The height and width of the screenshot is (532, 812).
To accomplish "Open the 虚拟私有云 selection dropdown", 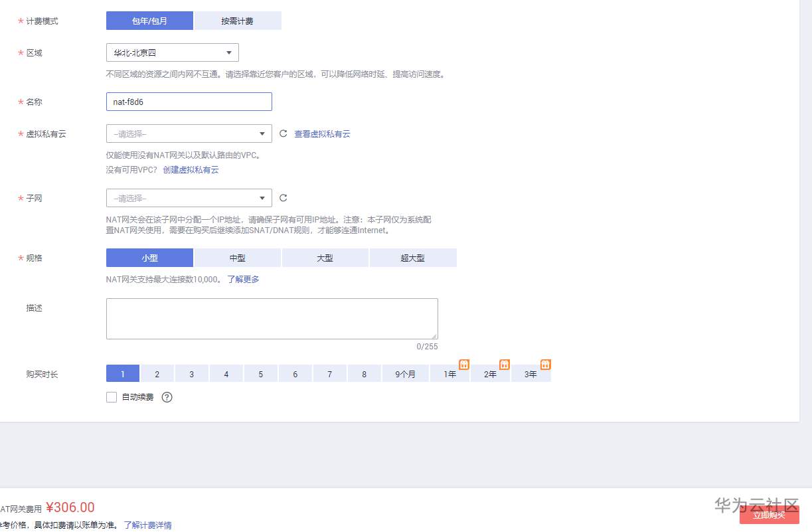I will tap(189, 133).
